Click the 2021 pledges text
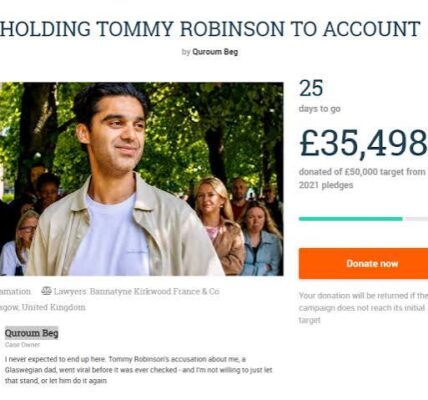The image size is (428, 400). (326, 185)
